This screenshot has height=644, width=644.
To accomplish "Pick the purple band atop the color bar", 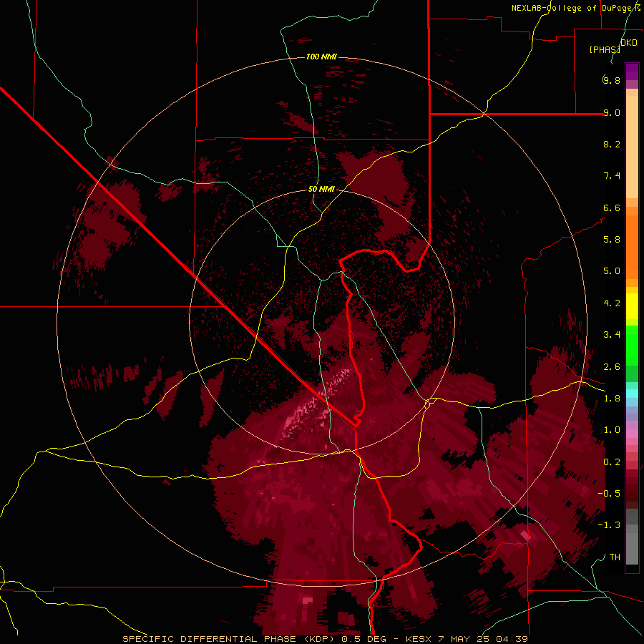I will (x=632, y=72).
